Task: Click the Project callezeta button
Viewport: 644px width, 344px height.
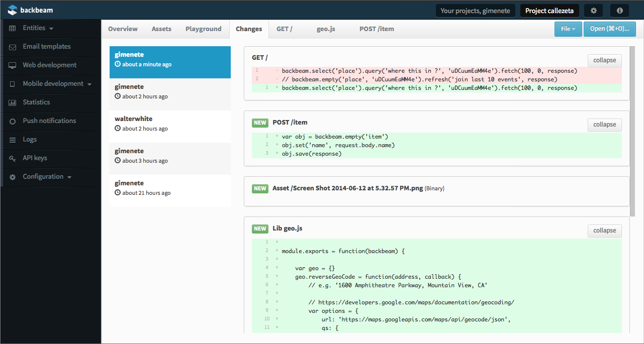Action: 549,11
